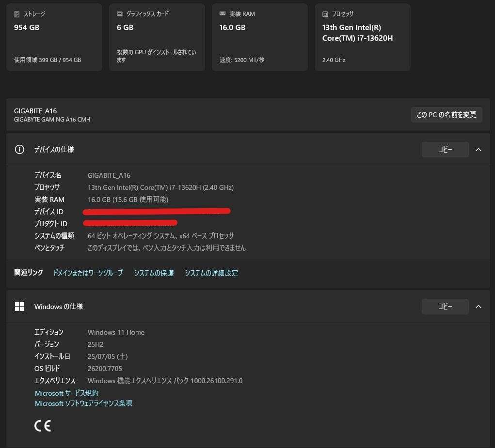
Task: Collapse the Windows の仕様 section chevron
Action: click(x=479, y=307)
